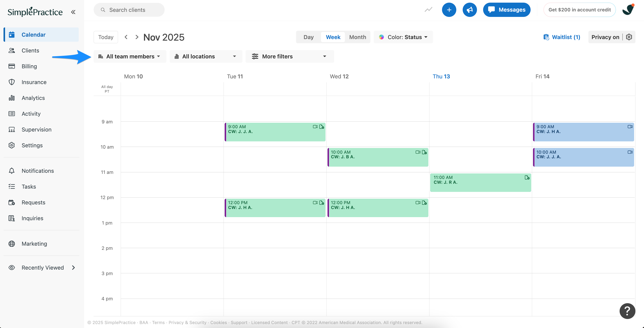Image resolution: width=644 pixels, height=328 pixels.
Task: Open the profile avatar menu
Action: tap(628, 10)
